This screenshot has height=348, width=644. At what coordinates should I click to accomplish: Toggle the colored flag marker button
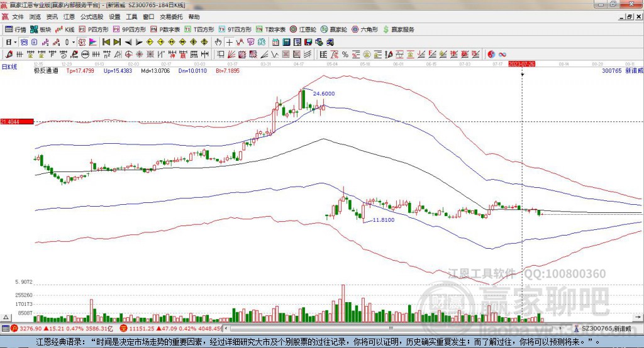pos(93,42)
